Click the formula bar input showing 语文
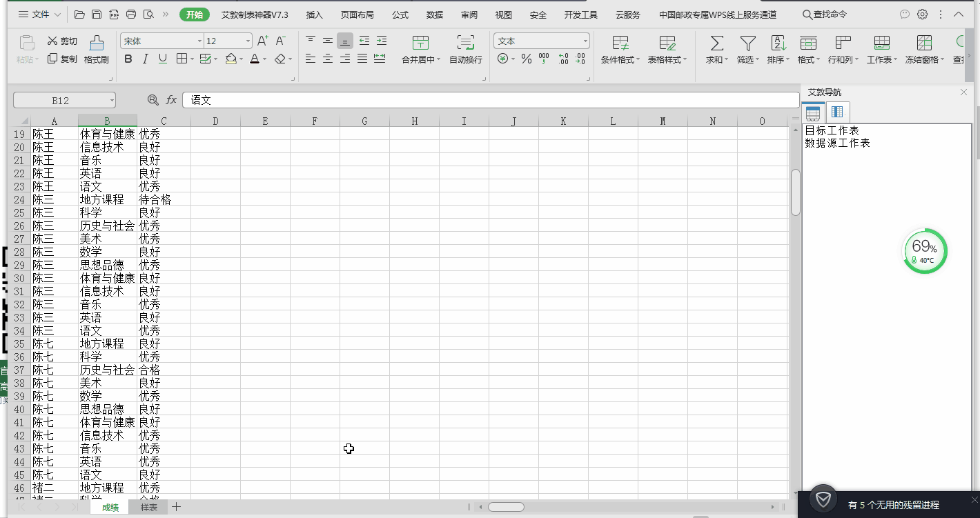 pos(490,101)
